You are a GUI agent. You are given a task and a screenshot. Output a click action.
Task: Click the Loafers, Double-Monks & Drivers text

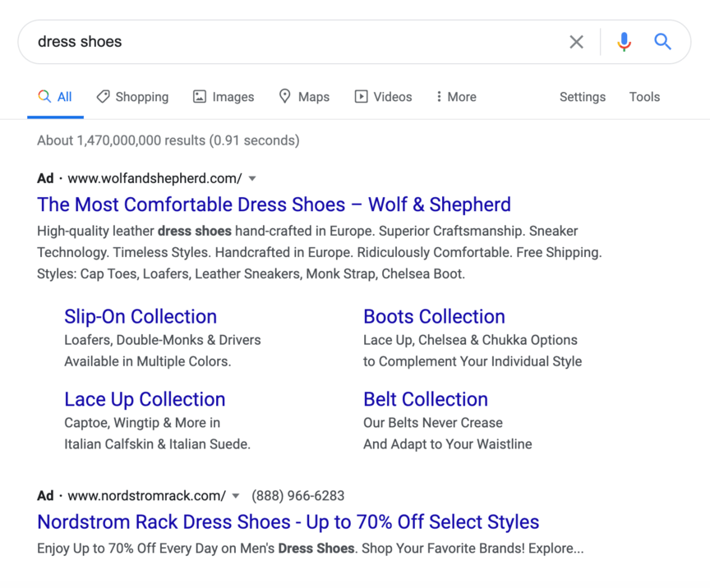point(163,340)
